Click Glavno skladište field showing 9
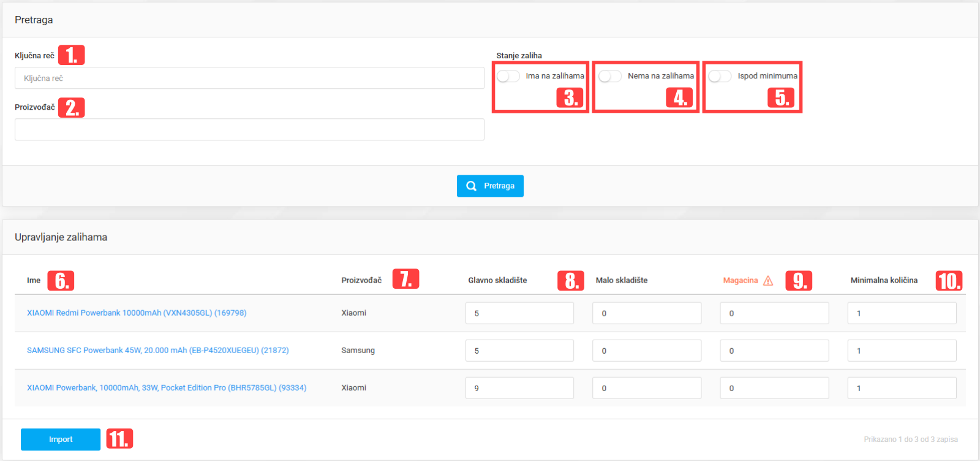980x461 pixels. point(519,388)
